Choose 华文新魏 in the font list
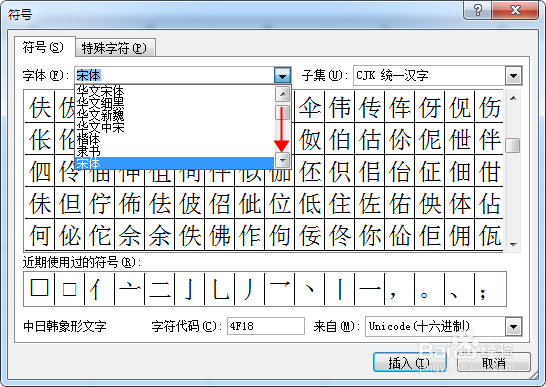Screen dimensions: 546x387 coord(174,115)
